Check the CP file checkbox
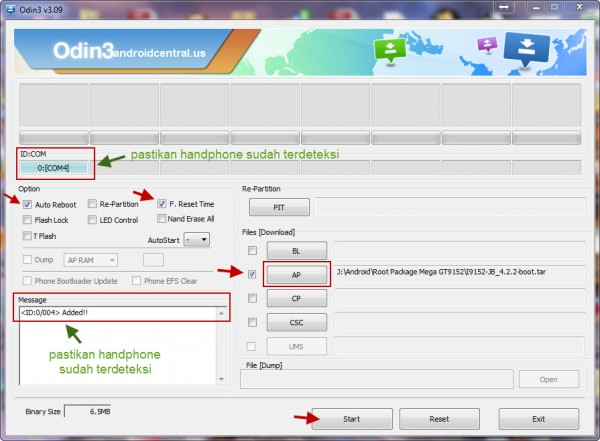Screen dimensions: 600x441 coord(252,298)
